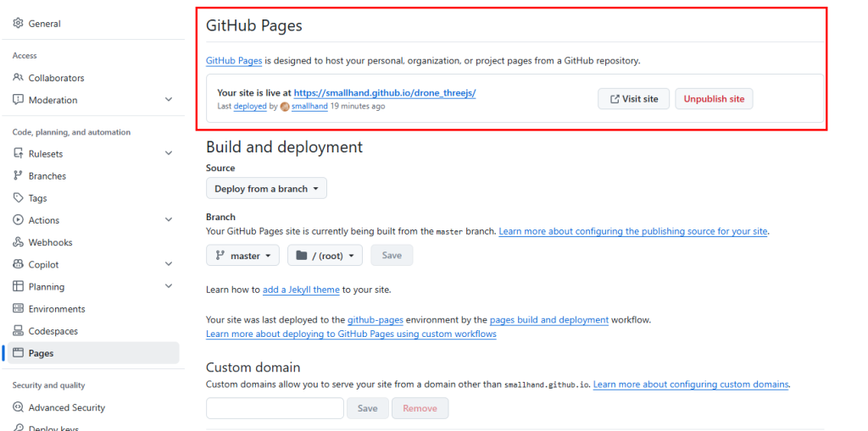Click the GitHub Pages documentation link
The image size is (868, 431).
234,61
